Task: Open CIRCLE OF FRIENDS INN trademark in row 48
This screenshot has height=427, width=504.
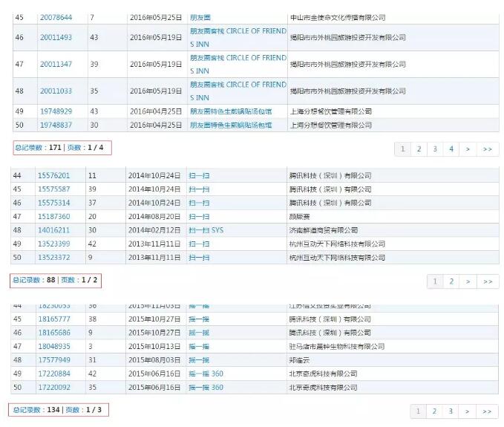Action: (238, 91)
